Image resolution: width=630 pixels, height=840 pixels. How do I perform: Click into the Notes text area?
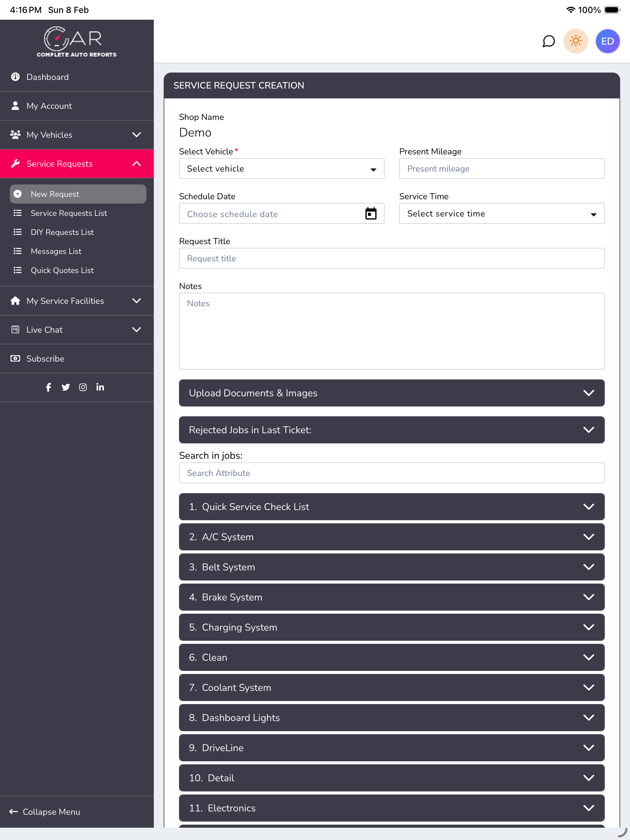click(x=392, y=331)
